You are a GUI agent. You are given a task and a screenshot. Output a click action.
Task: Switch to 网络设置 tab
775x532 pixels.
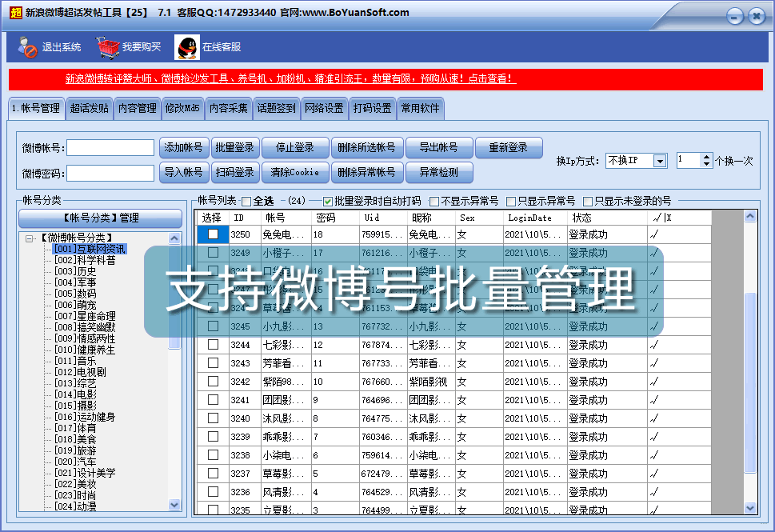[x=324, y=108]
